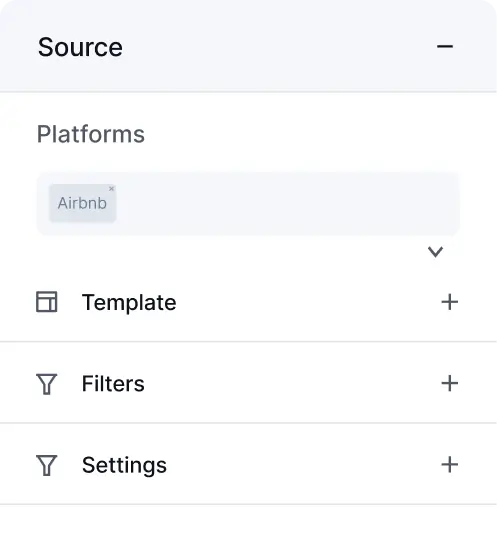Open the Platforms dropdown chevron
Viewport: 497px width, 546px height.
pos(435,251)
